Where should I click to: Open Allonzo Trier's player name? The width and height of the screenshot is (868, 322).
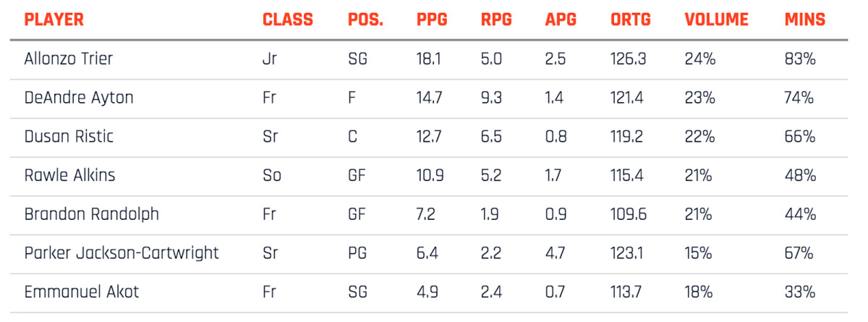click(69, 59)
